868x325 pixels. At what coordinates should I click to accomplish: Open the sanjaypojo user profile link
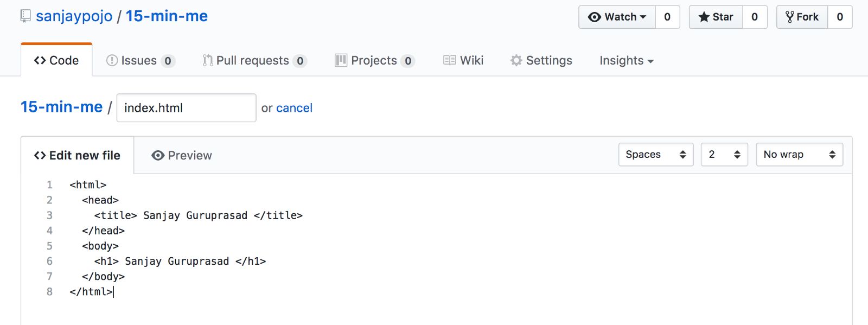point(74,16)
